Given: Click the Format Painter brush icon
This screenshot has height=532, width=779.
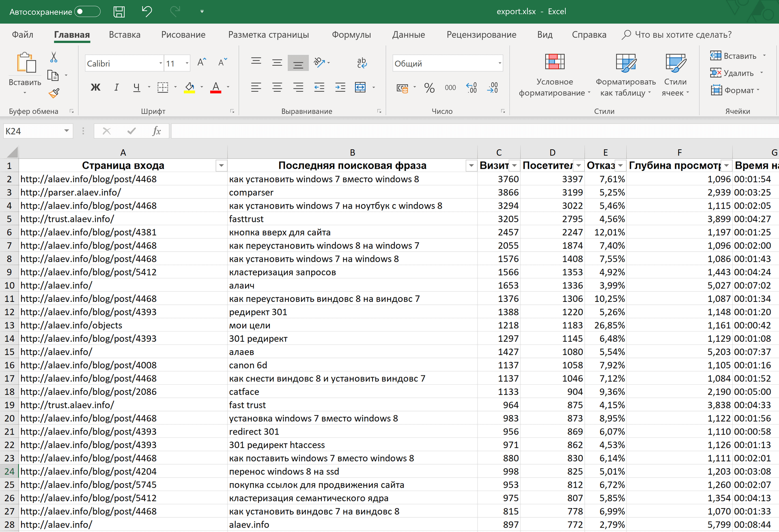Looking at the screenshot, I should point(54,93).
